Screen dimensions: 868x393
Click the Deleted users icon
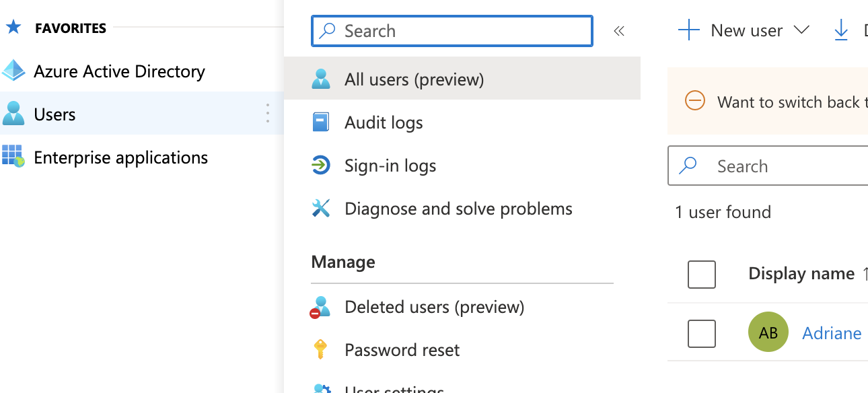(x=321, y=306)
